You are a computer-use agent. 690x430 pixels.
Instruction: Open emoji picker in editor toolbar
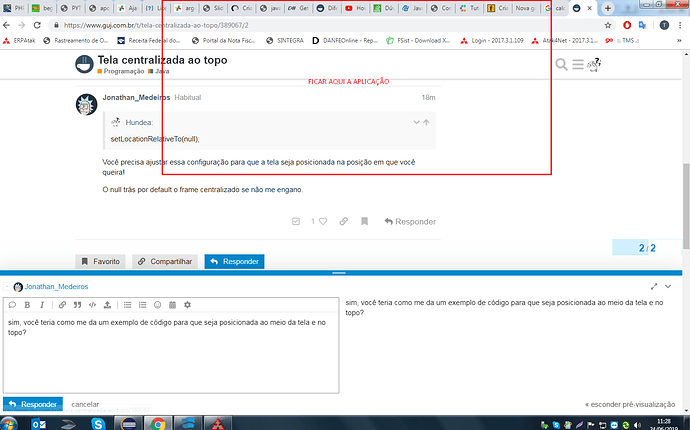coord(158,305)
